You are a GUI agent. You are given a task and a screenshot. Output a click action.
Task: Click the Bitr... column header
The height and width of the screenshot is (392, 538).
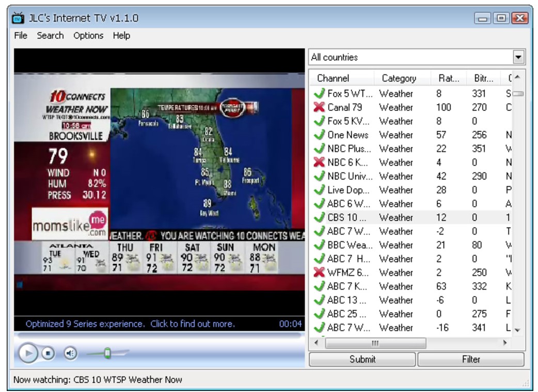pyautogui.click(x=484, y=78)
